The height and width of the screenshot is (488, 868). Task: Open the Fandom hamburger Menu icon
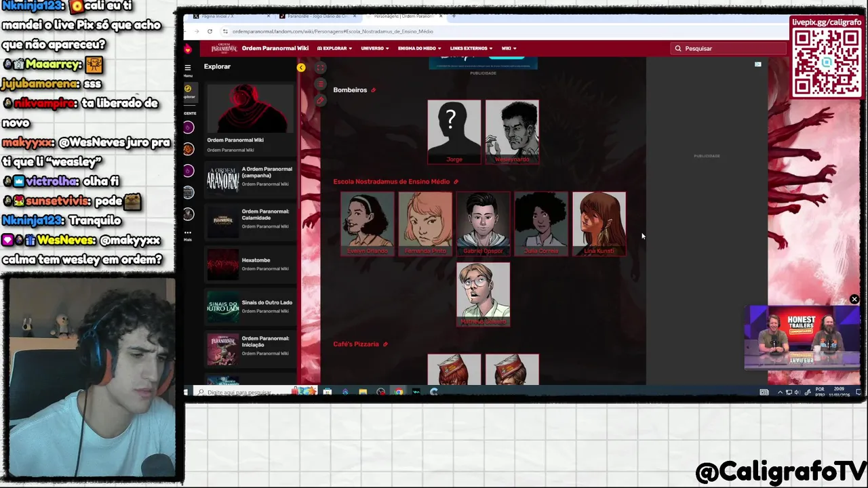tap(188, 68)
